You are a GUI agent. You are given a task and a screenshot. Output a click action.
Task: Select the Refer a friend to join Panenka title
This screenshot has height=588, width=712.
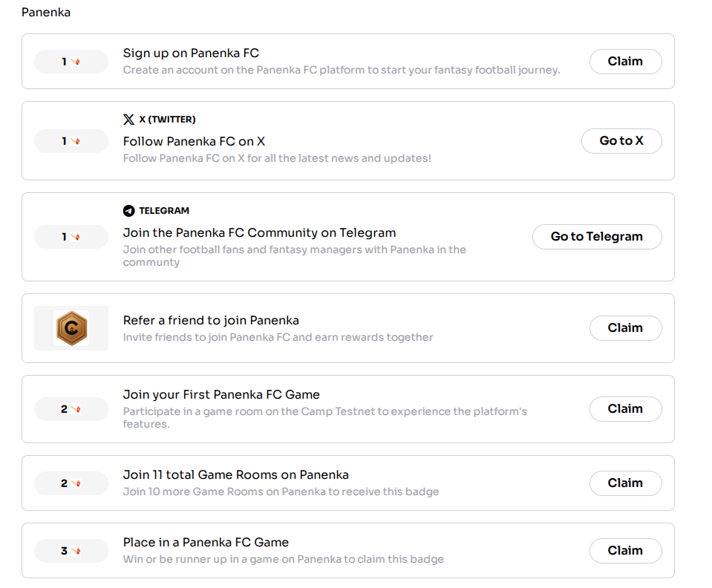(x=211, y=320)
